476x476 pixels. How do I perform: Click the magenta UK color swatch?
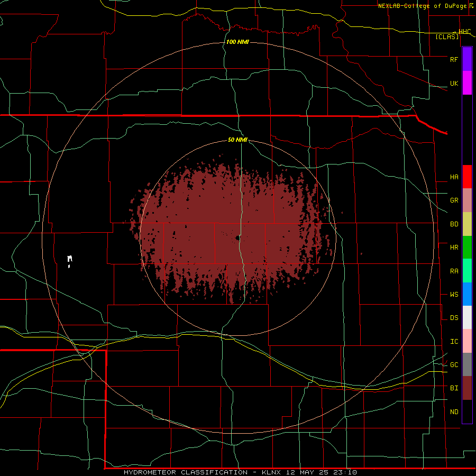pyautogui.click(x=467, y=83)
